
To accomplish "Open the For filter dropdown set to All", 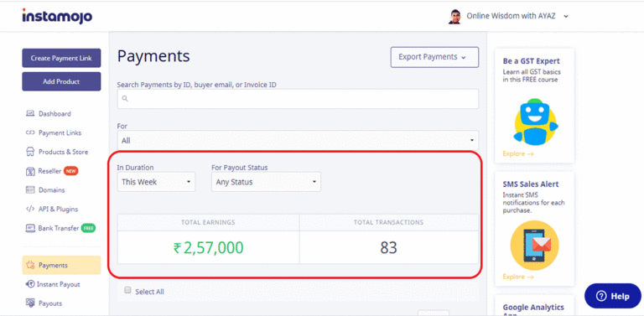I will click(x=298, y=140).
